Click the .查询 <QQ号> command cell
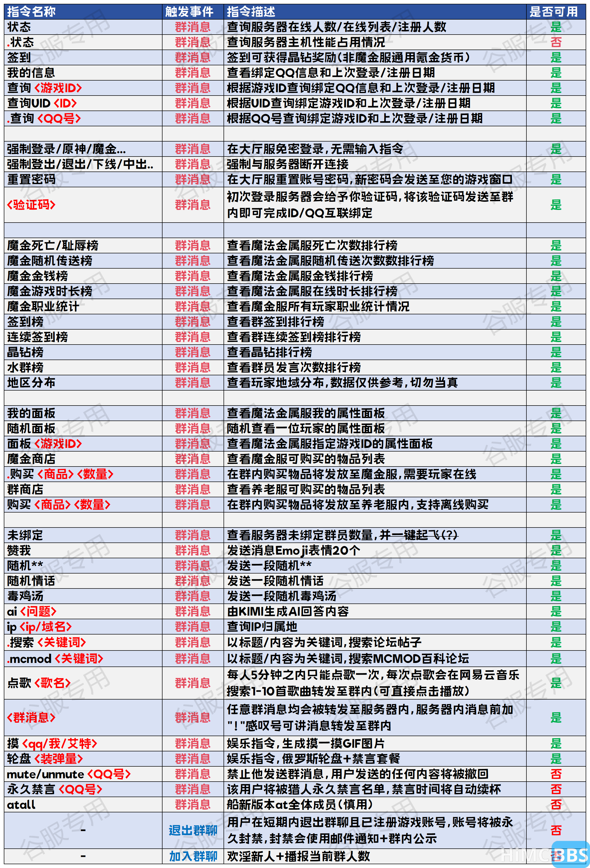This screenshot has width=590, height=868. pos(83,118)
